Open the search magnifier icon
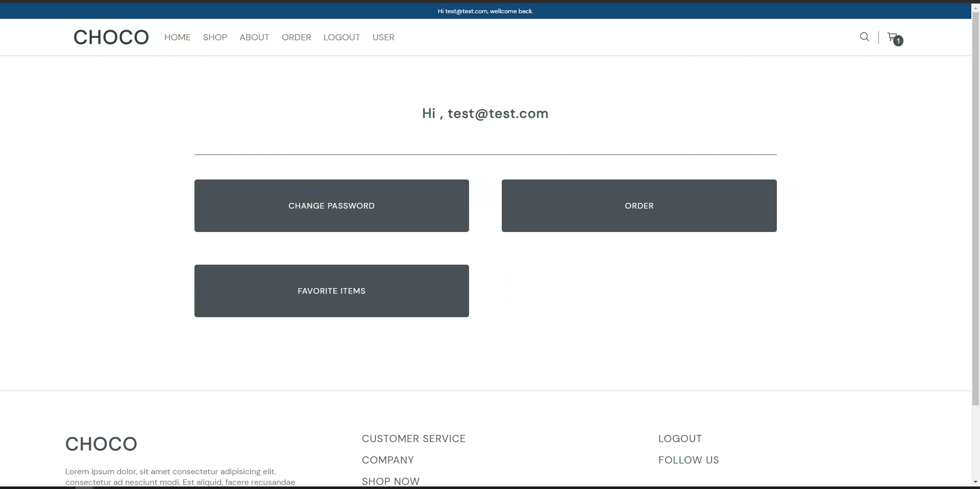The height and width of the screenshot is (489, 980). point(864,37)
